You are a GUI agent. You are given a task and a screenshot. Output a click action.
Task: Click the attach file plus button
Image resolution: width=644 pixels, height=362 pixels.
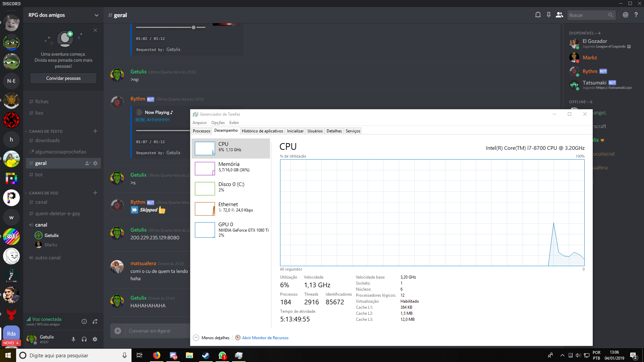(x=118, y=331)
